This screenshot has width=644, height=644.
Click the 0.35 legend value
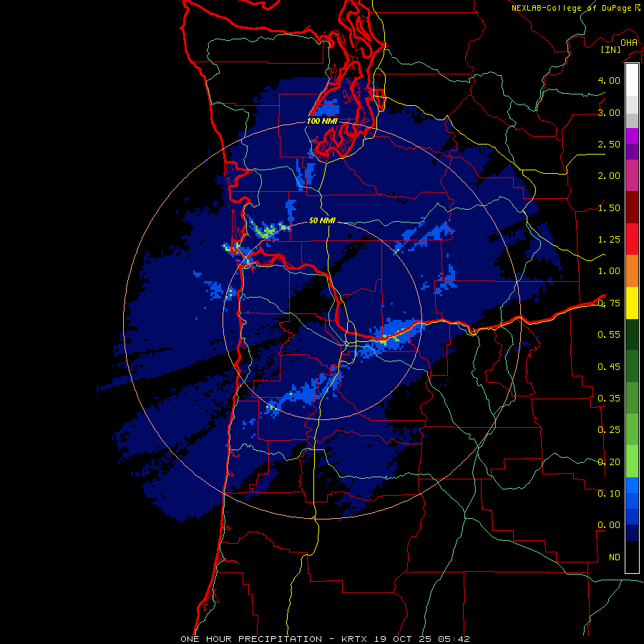pyautogui.click(x=609, y=399)
